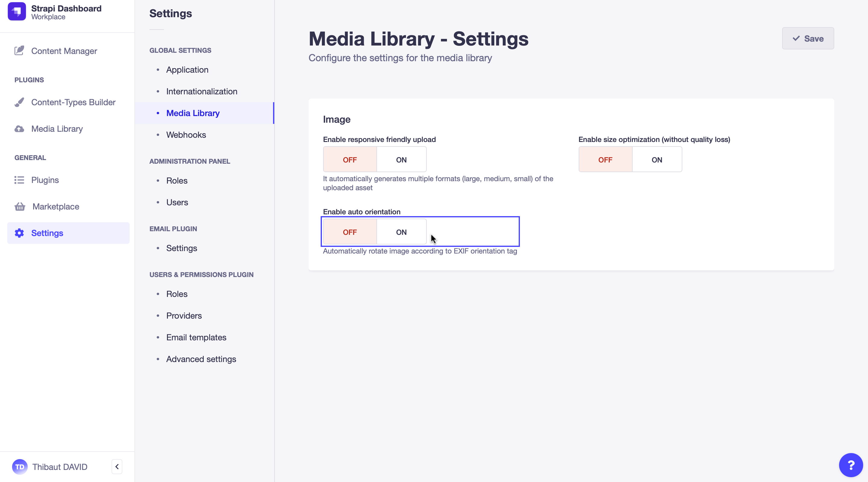The image size is (868, 482).
Task: Click the Strapi logo icon
Action: click(17, 12)
